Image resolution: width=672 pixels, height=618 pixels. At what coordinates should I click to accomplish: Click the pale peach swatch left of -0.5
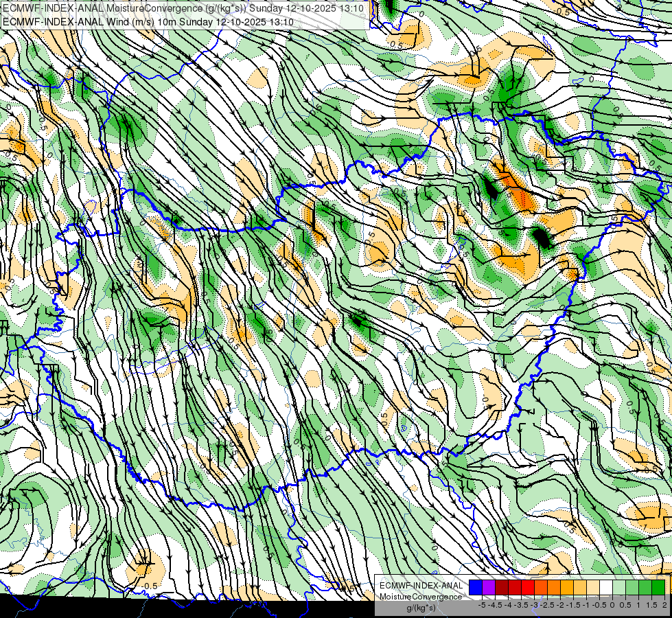coord(593,588)
